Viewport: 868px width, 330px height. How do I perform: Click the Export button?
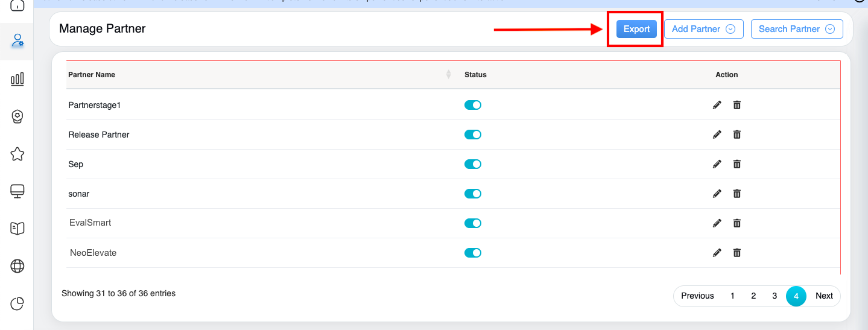point(636,29)
